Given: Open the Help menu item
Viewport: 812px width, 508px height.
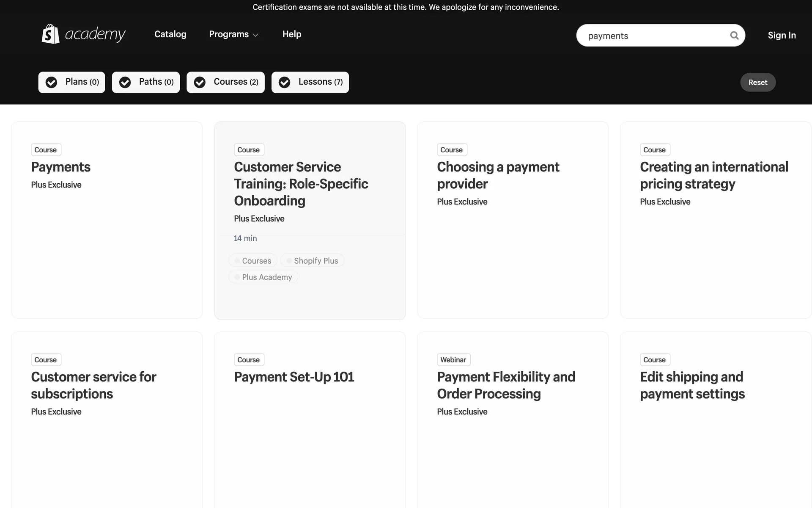Looking at the screenshot, I should [x=291, y=34].
